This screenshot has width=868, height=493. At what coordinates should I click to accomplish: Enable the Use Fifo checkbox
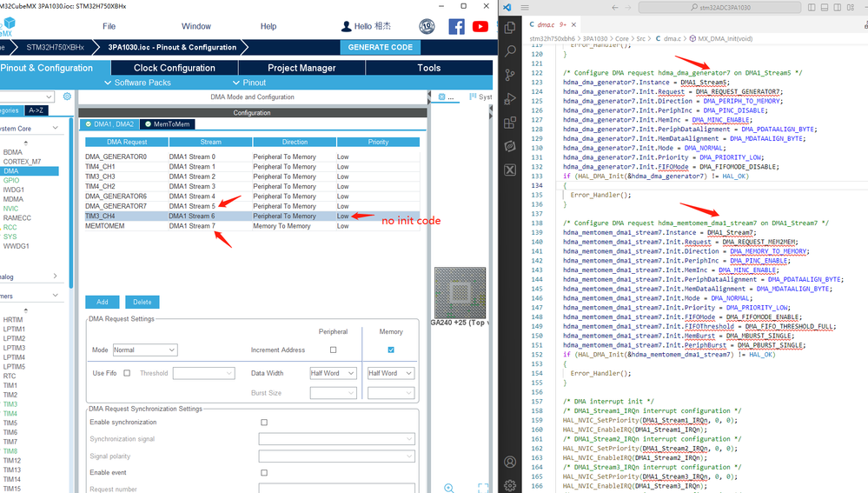tap(127, 373)
